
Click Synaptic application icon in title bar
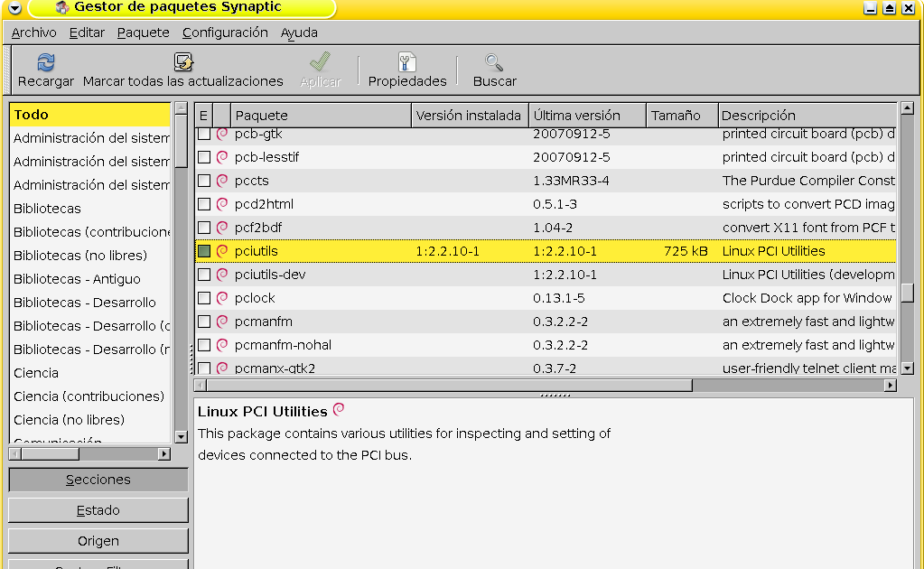(62, 7)
